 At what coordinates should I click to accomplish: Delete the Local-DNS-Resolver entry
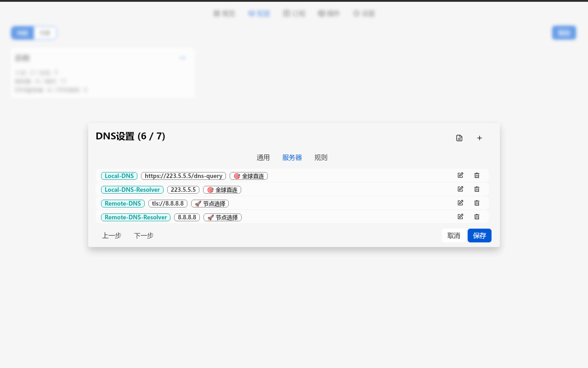477,189
